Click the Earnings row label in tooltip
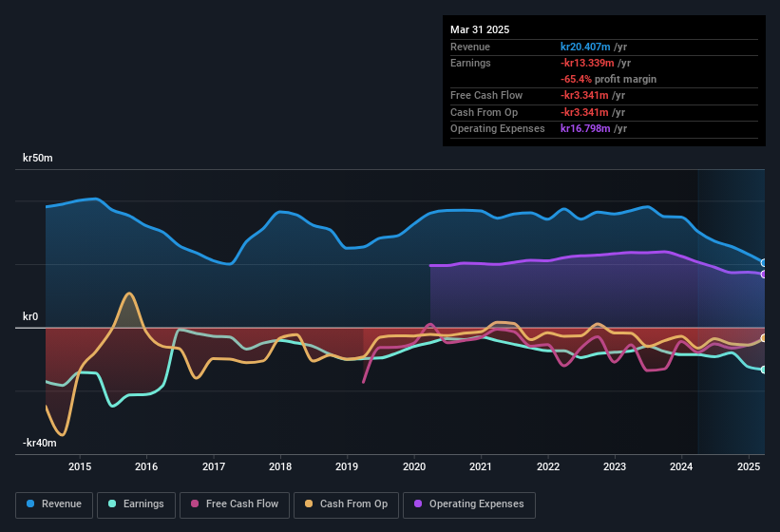The image size is (780, 532). click(x=470, y=63)
